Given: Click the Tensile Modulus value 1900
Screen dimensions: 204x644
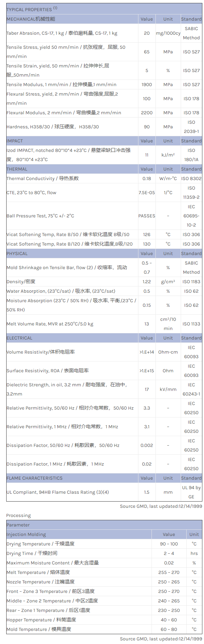Looking at the screenshot, I should 147,84.
